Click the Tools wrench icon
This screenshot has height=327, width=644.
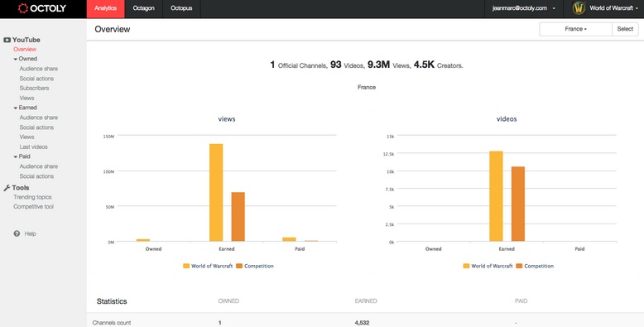tap(7, 188)
